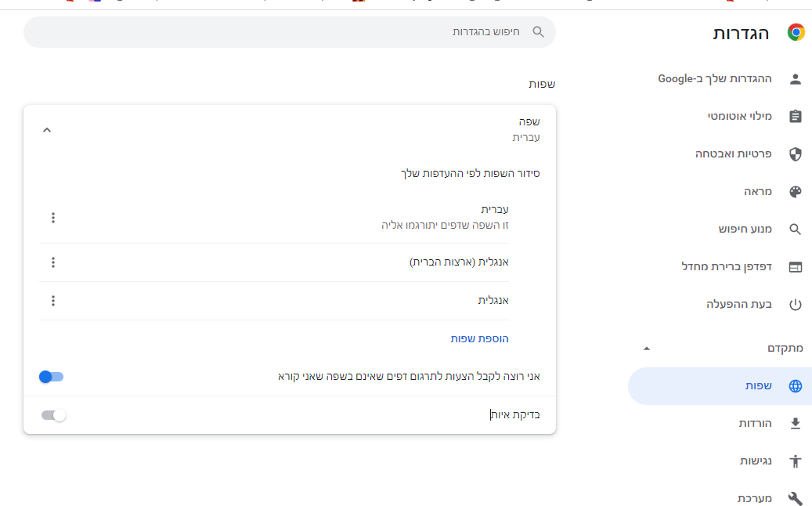Screen dimensions: 812x506
Task: Open the more-actions menu for Hebrew (עברית)
Action: pos(53,218)
